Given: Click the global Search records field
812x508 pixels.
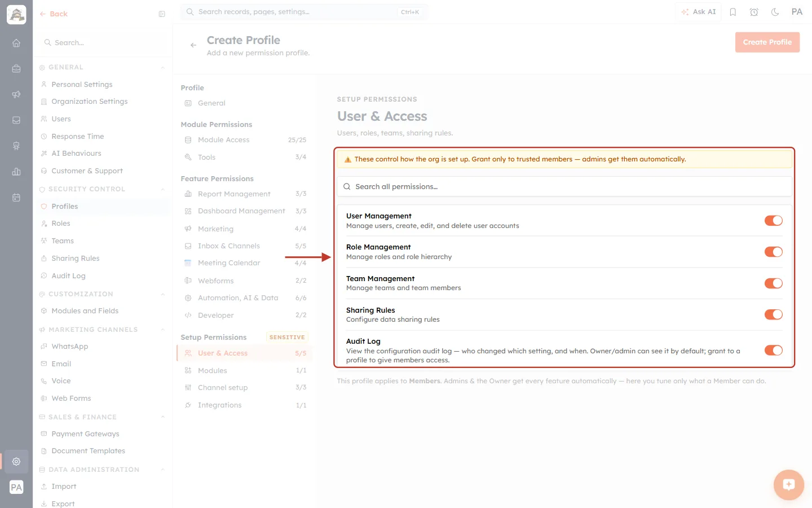Looking at the screenshot, I should pos(304,12).
